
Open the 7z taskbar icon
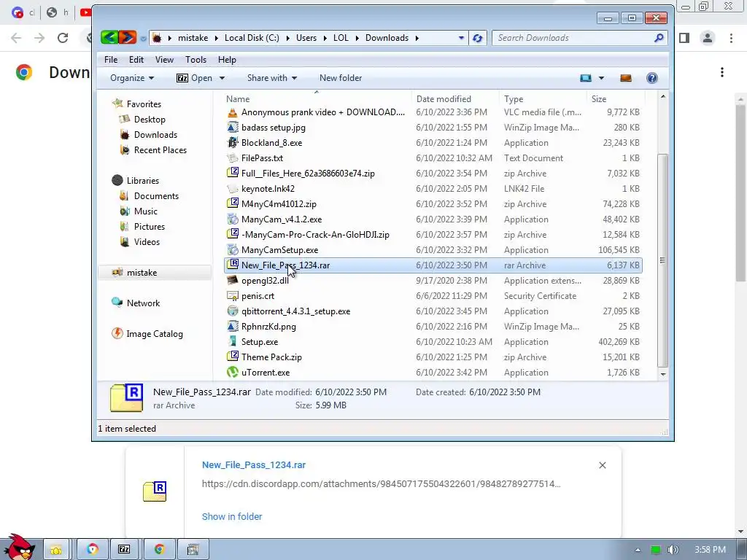(124, 549)
